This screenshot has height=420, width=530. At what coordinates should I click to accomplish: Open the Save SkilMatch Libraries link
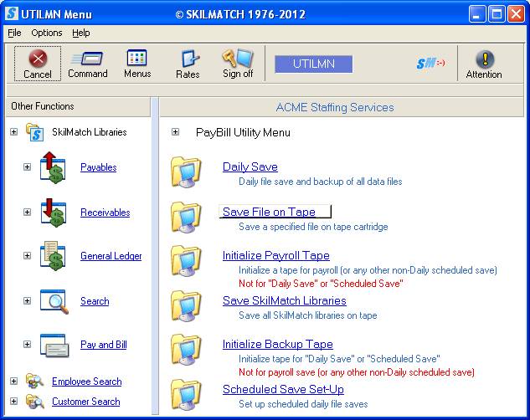[x=285, y=301]
